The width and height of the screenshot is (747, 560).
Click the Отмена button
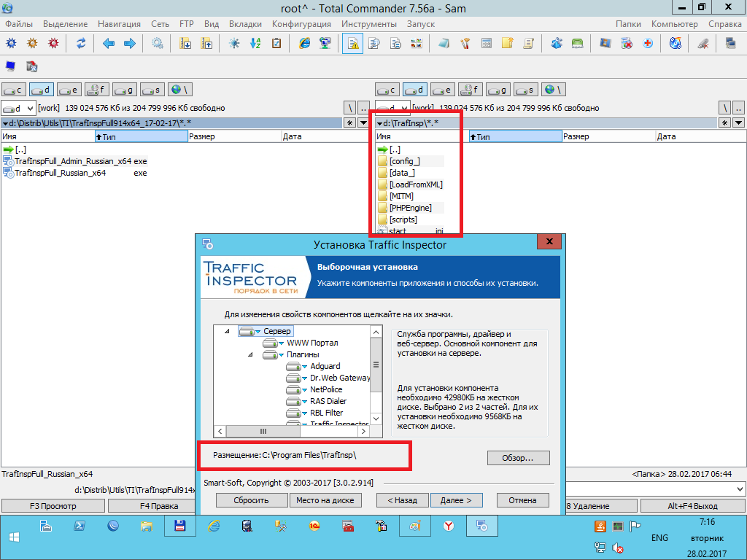[522, 500]
